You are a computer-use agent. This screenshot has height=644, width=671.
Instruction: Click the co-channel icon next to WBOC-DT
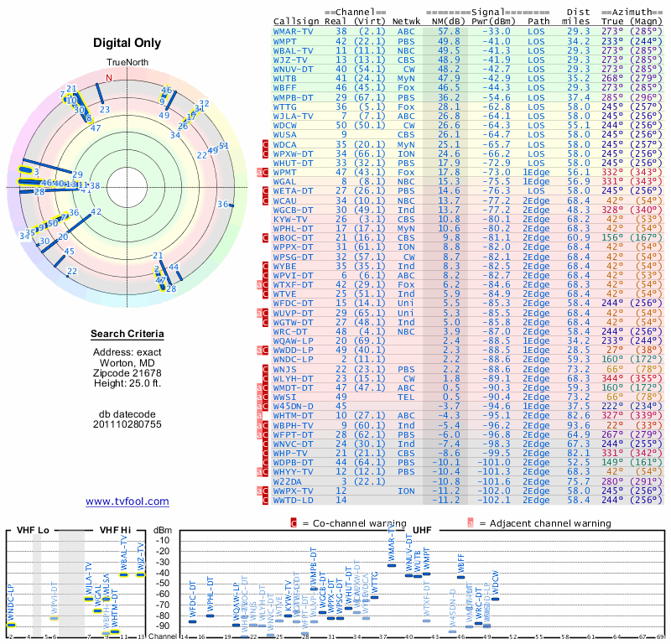(x=265, y=238)
